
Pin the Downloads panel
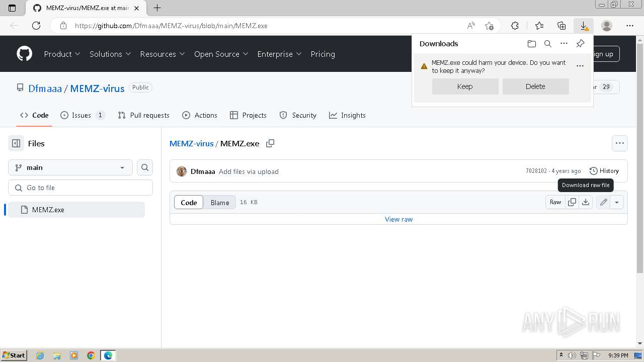(580, 44)
